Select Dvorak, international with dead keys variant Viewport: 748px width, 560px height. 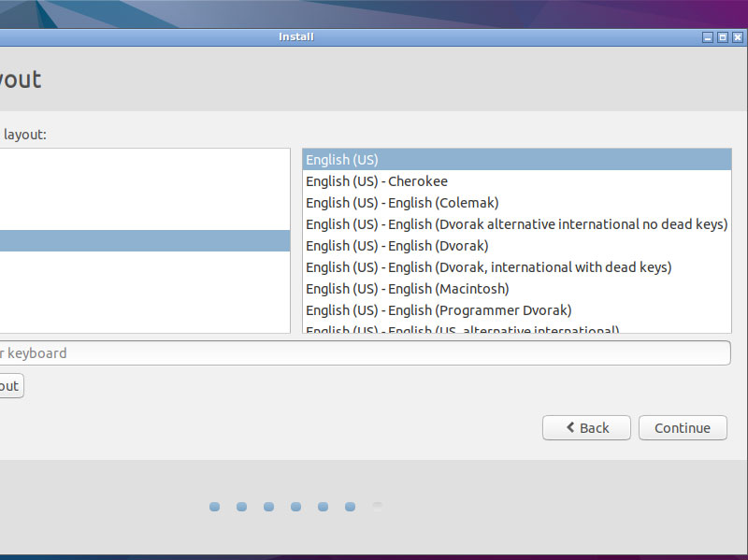click(x=517, y=267)
